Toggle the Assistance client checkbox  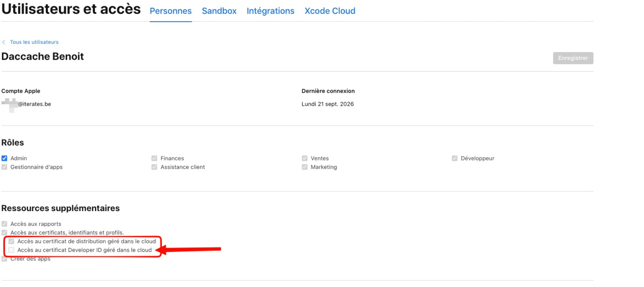point(154,167)
